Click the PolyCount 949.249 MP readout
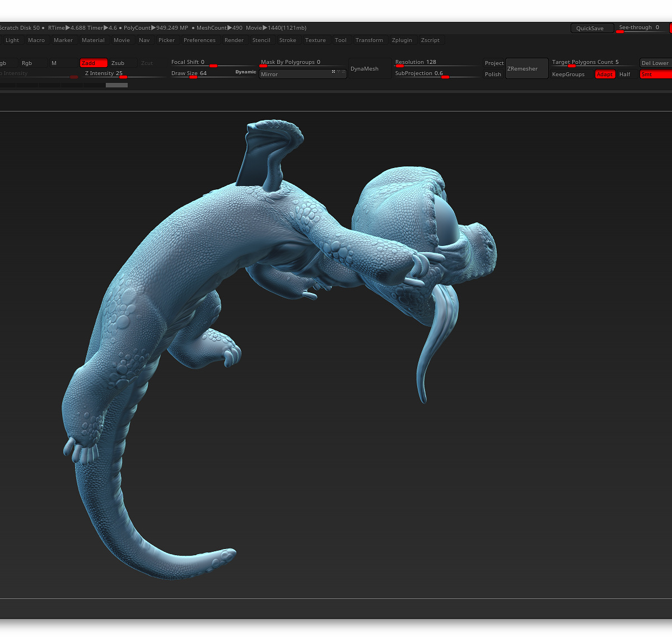 pos(156,28)
